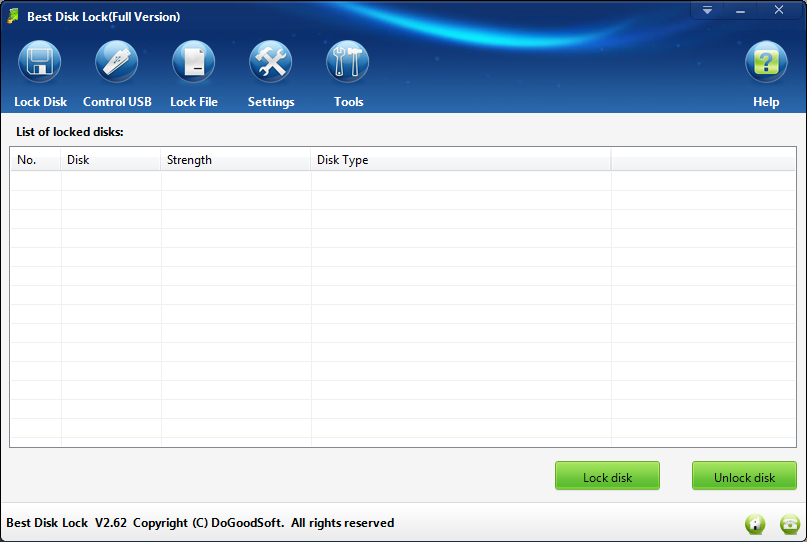This screenshot has height=542, width=807.
Task: Sort by the No. column header
Action: [x=36, y=160]
